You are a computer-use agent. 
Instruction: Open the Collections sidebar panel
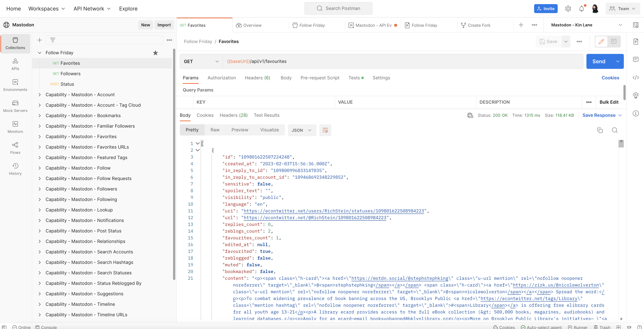(x=15, y=44)
